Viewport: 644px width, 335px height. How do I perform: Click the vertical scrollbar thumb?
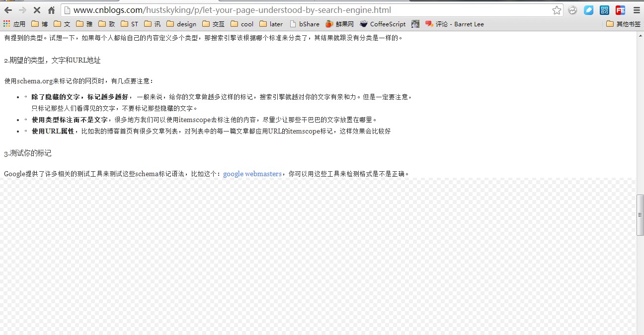640,215
